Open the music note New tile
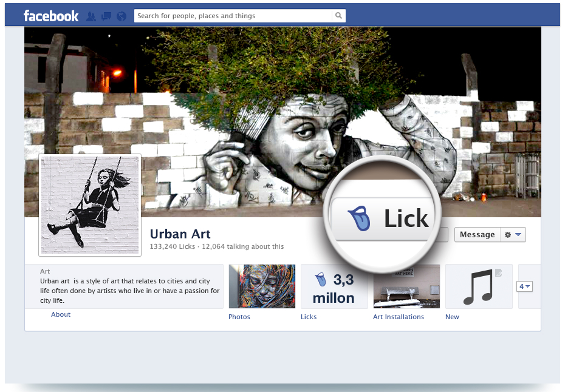 point(479,286)
